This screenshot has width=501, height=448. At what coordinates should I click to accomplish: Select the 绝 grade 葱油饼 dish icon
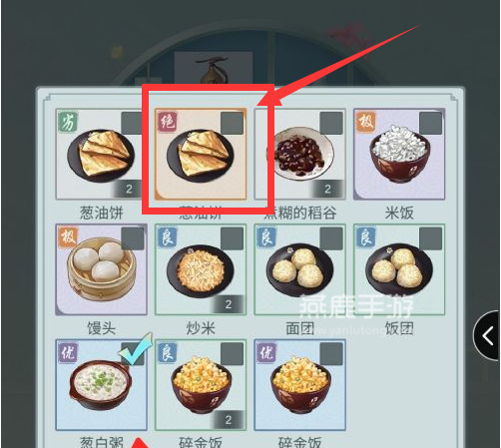pyautogui.click(x=201, y=155)
